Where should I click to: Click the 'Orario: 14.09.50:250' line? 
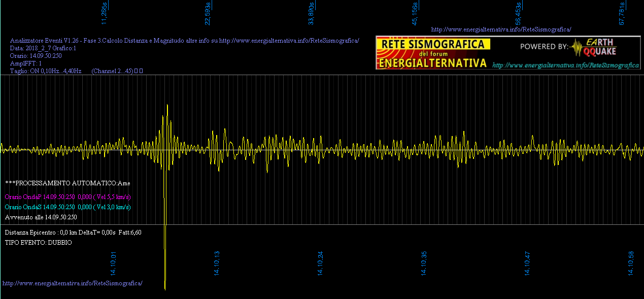coord(36,56)
